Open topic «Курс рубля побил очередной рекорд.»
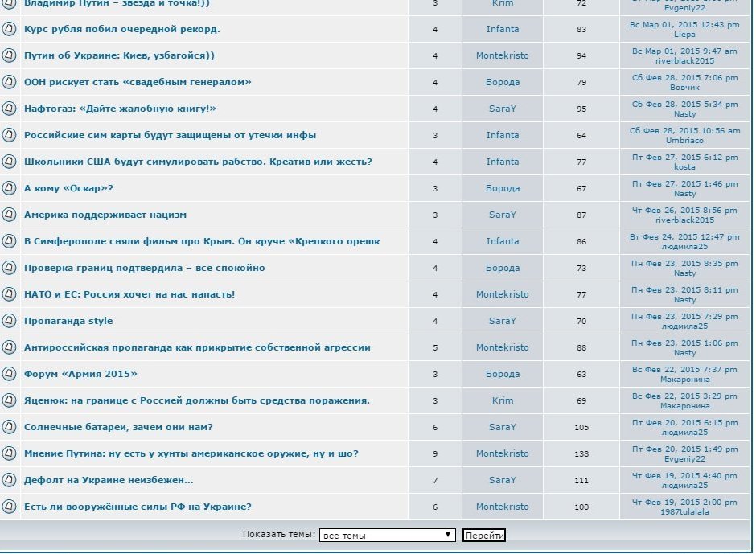 pyautogui.click(x=122, y=29)
